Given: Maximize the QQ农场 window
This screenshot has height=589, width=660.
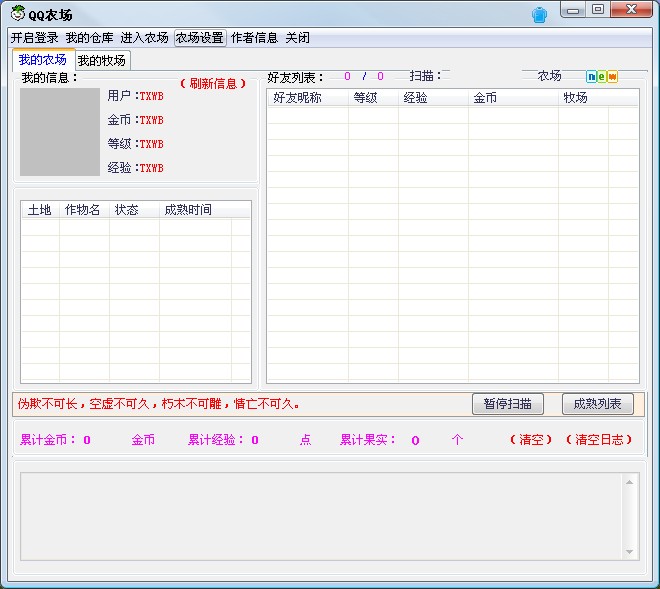Looking at the screenshot, I should (598, 10).
